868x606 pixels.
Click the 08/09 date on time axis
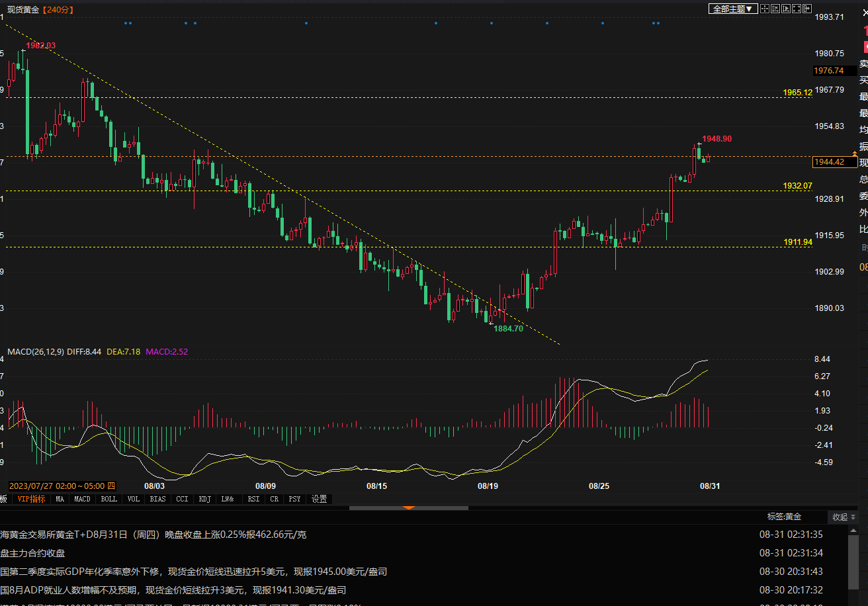pos(265,486)
